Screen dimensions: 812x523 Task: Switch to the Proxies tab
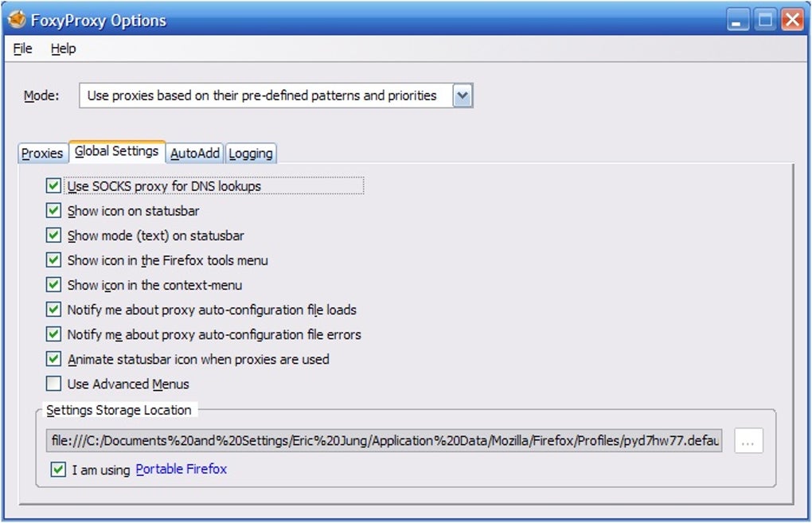point(42,154)
